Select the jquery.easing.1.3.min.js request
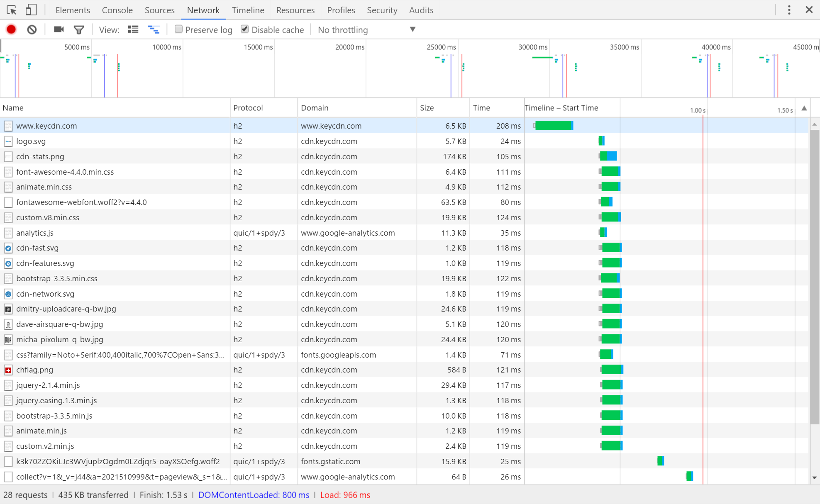This screenshot has height=504, width=820. point(405,401)
